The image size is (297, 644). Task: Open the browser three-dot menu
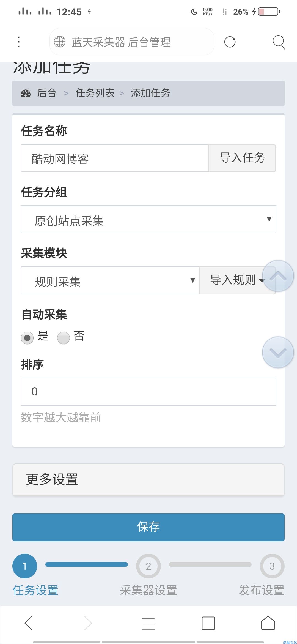(19, 42)
